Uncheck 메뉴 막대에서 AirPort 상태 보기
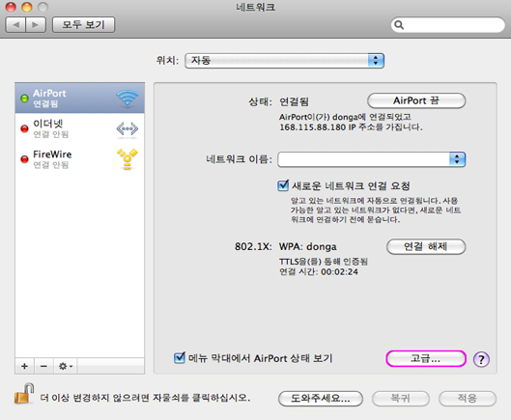The height and width of the screenshot is (420, 511). pos(180,357)
